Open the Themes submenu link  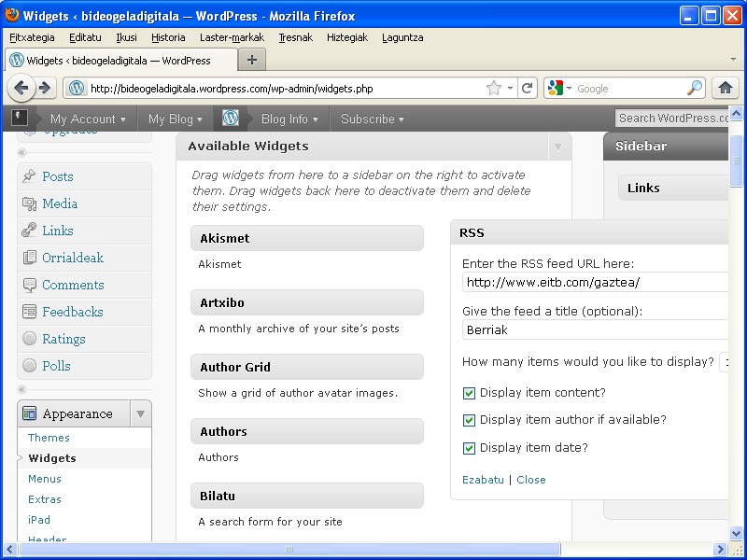coord(49,438)
